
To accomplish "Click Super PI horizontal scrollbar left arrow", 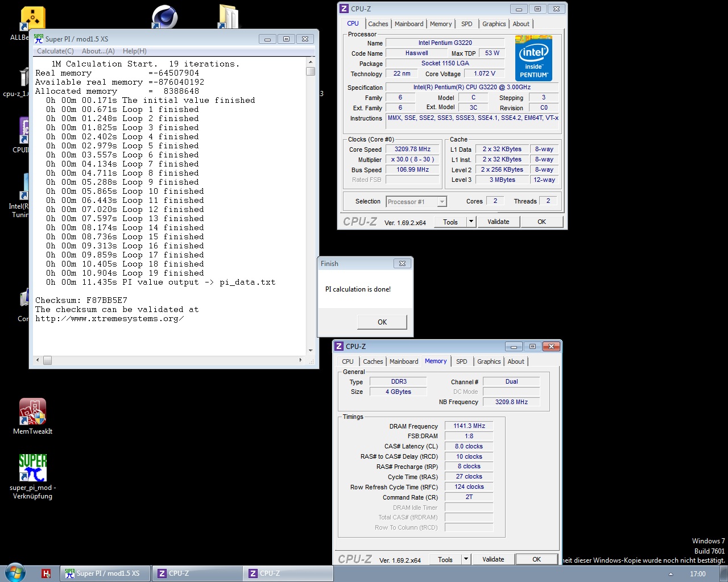I will (x=38, y=360).
